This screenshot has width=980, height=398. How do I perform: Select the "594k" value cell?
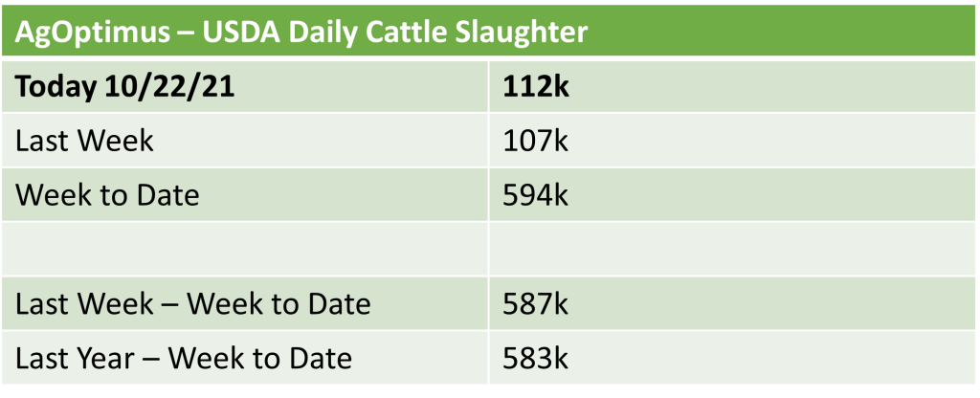click(536, 195)
